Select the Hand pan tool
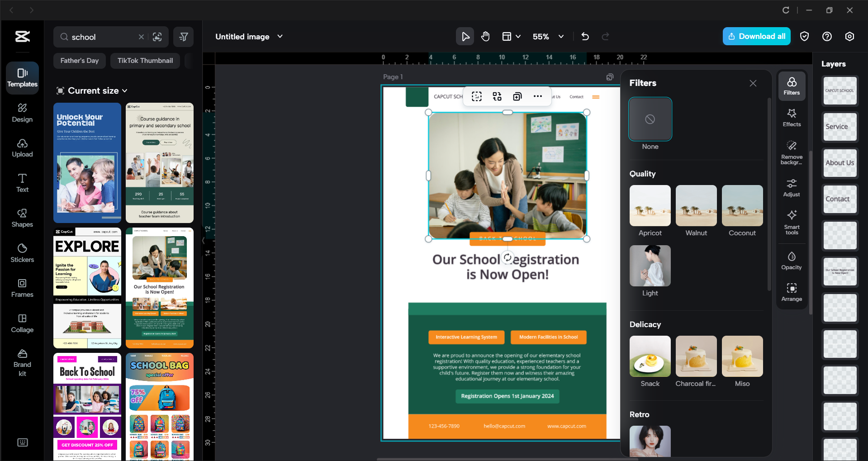This screenshot has height=461, width=868. coord(485,36)
